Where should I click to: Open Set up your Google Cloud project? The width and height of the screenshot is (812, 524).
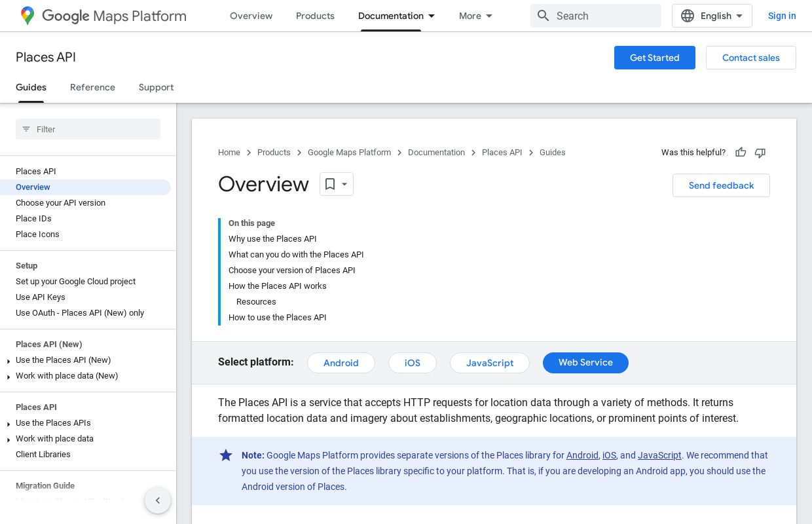click(75, 282)
